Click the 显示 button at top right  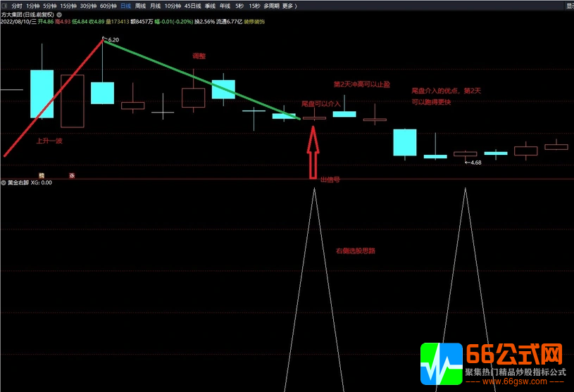pos(569,6)
